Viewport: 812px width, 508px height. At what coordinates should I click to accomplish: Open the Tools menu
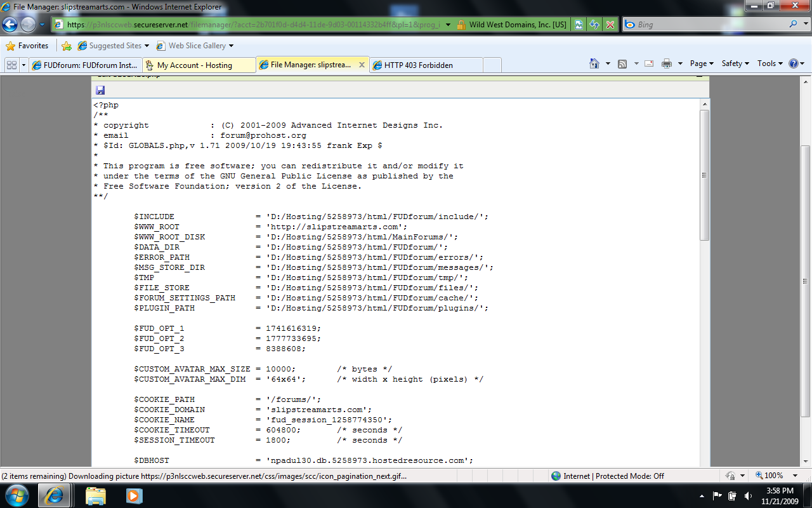[x=771, y=63]
